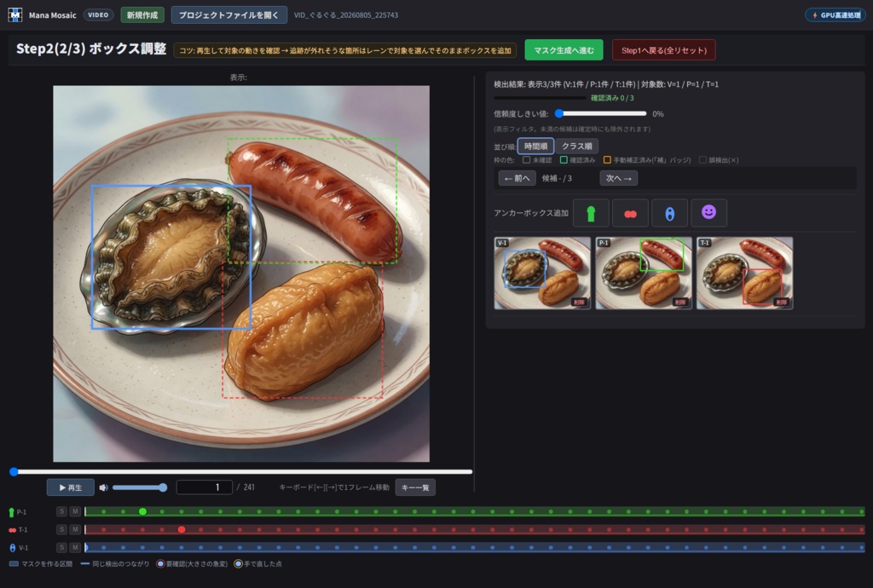Select the P-1 detection thumbnail
873x588 pixels.
pos(644,274)
